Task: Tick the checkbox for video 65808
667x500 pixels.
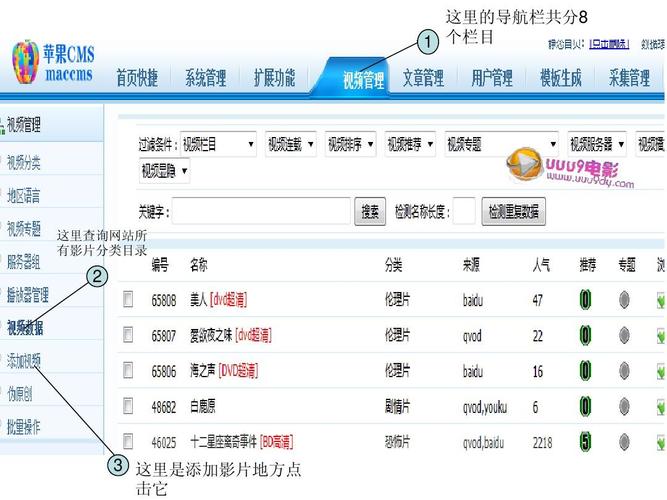Action: 128,299
